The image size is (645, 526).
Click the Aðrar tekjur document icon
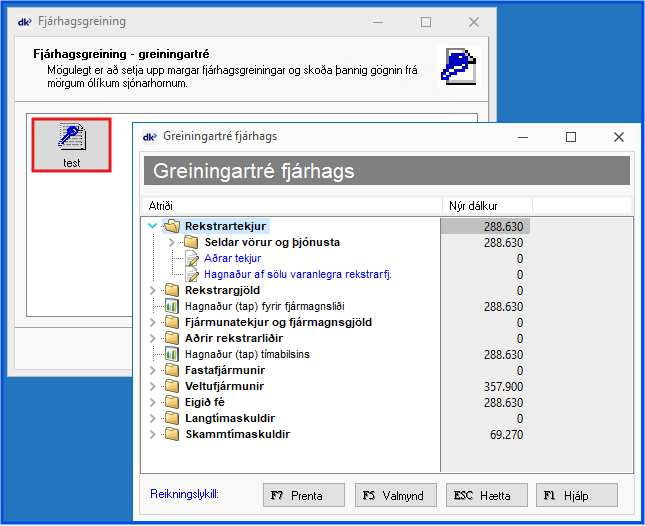(x=191, y=258)
